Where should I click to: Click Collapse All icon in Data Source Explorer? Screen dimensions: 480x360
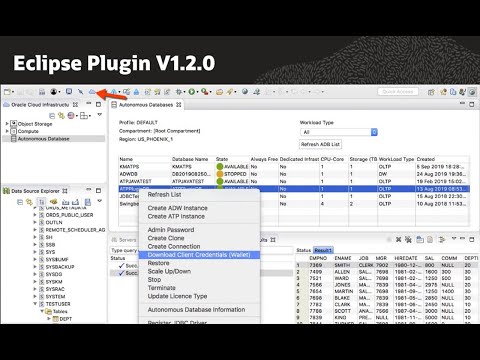(20, 202)
